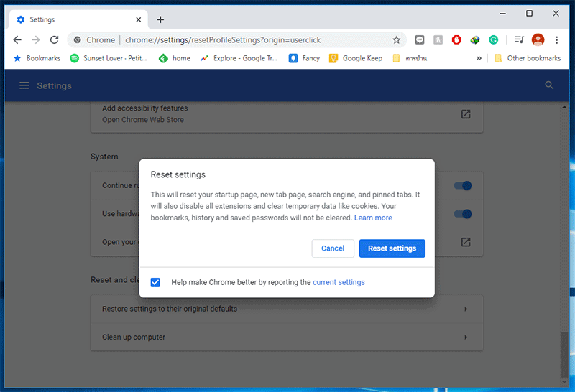Open the Explore - Google Trends bookmark

click(x=239, y=58)
